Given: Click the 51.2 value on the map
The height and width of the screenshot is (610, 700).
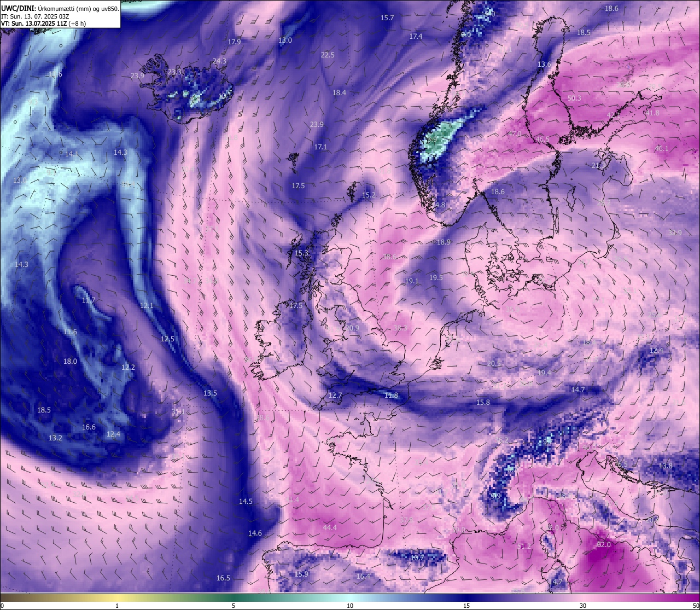Looking at the screenshot, I should (x=524, y=547).
